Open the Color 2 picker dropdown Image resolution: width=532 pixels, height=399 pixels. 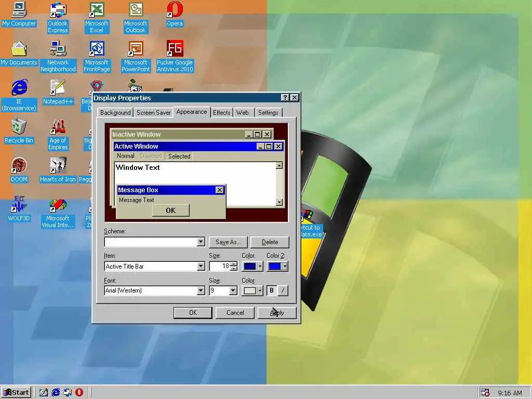click(x=277, y=267)
